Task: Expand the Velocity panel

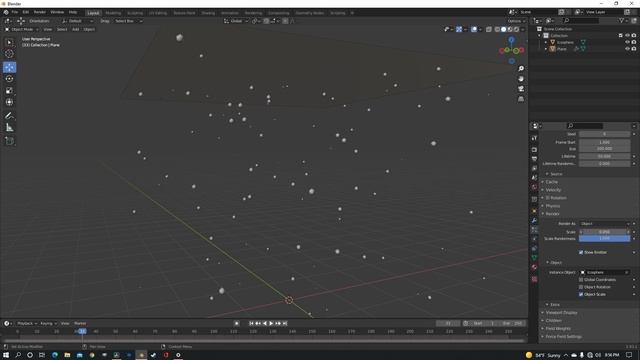Action: (x=553, y=190)
